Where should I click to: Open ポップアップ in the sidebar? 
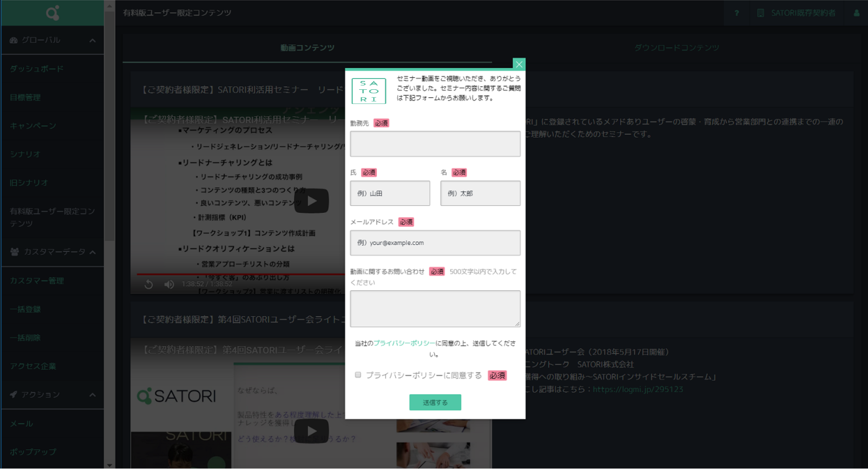tap(33, 452)
